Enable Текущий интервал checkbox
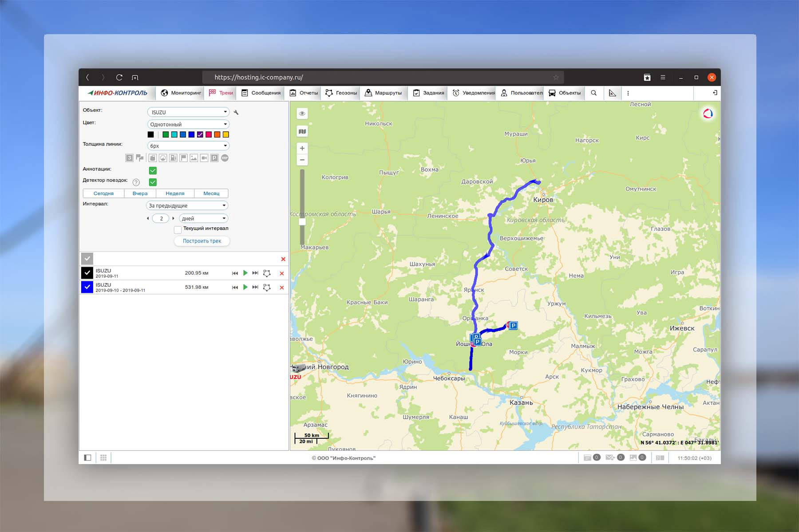The height and width of the screenshot is (532, 799). (x=178, y=229)
